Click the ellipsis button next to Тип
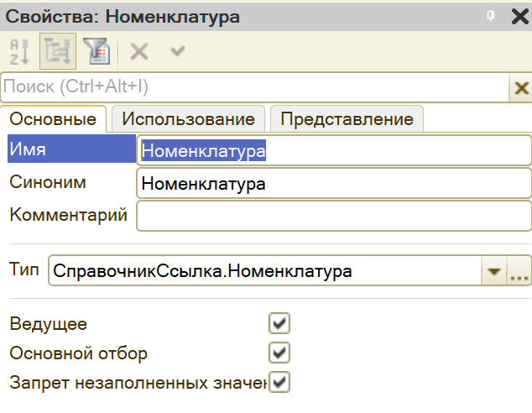 519,271
